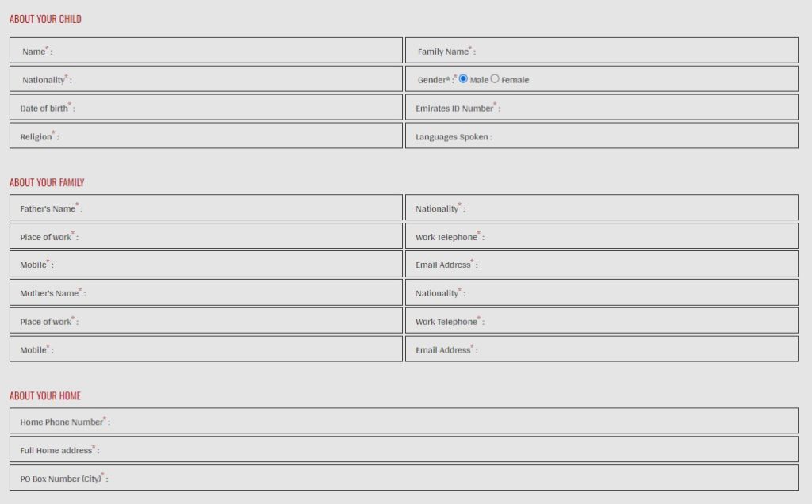Select the Mother's Name field
The height and width of the screenshot is (504, 812).
pos(238,292)
